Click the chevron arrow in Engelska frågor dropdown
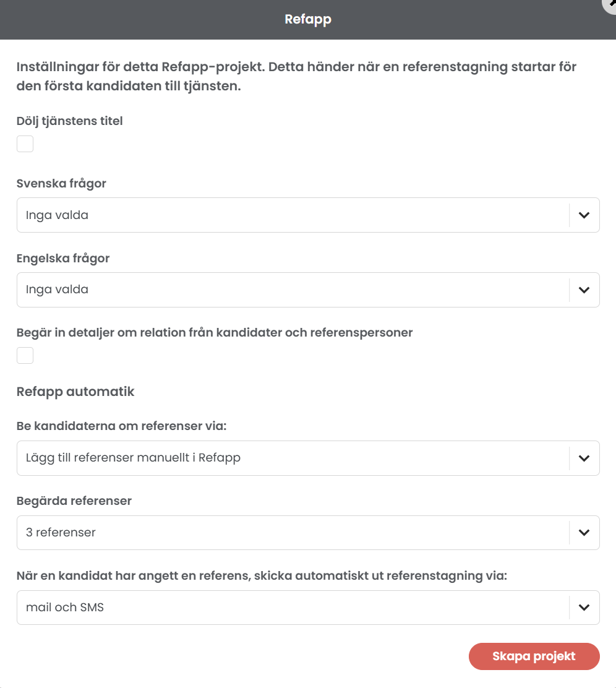This screenshot has width=616, height=688. pos(584,290)
